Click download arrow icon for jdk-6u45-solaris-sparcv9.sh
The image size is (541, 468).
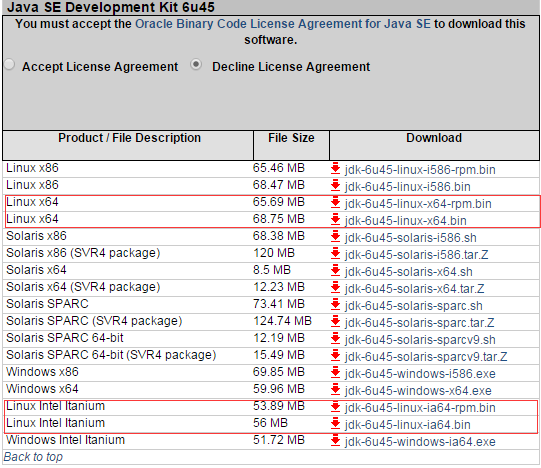335,338
